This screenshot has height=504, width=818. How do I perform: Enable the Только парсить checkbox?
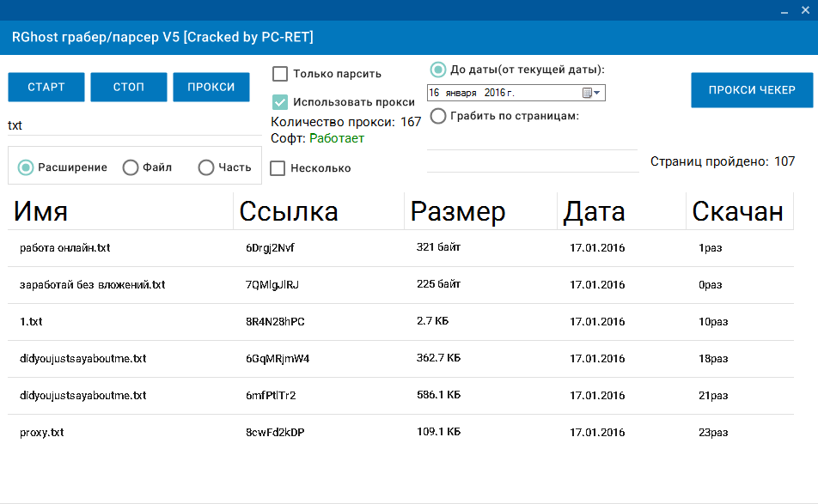(x=280, y=74)
